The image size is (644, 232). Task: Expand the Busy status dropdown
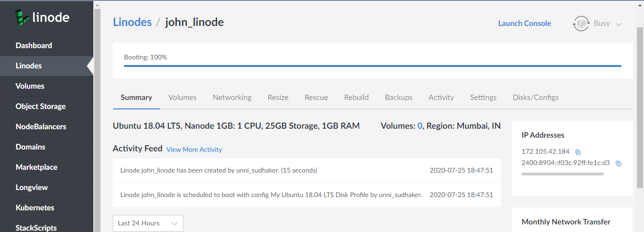click(619, 24)
